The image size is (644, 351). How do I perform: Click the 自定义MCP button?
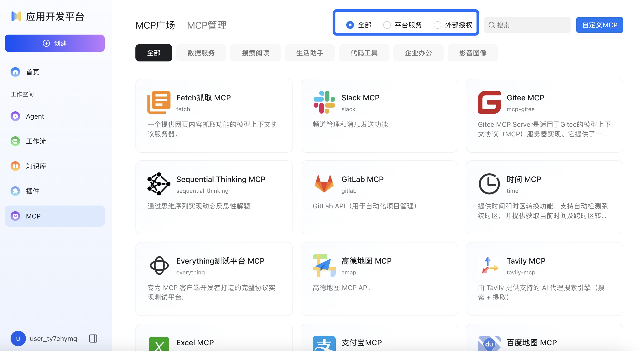600,25
